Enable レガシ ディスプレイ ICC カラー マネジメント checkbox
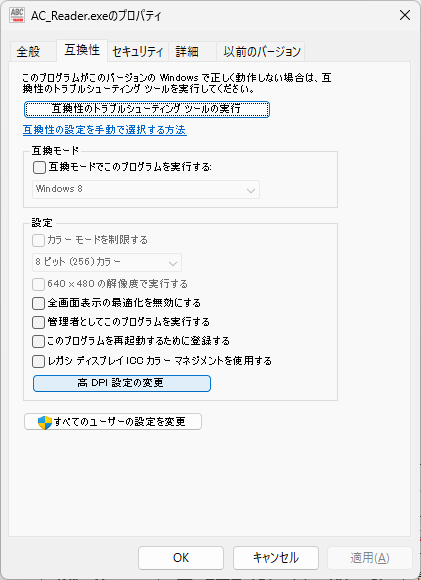Image resolution: width=421 pixels, height=580 pixels. [38, 361]
